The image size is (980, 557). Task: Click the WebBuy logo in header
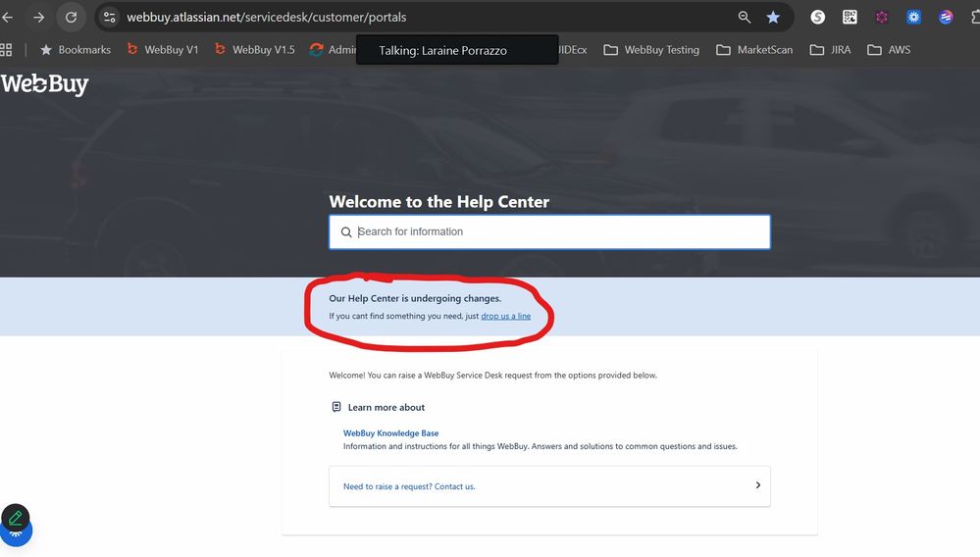pos(44,84)
